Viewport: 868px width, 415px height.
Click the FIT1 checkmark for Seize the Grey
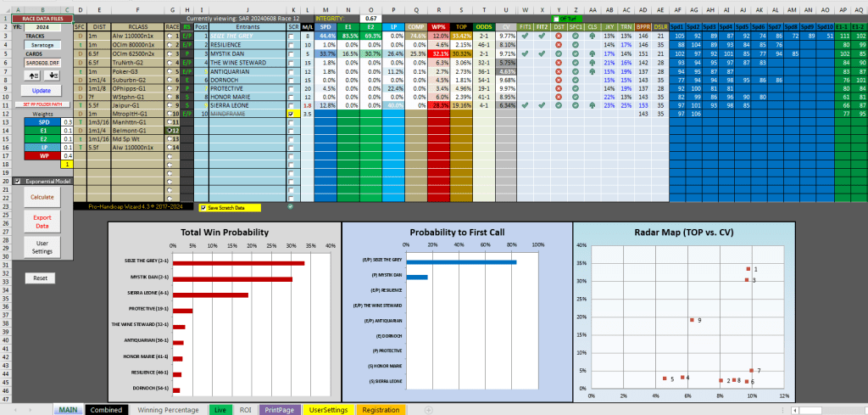524,36
